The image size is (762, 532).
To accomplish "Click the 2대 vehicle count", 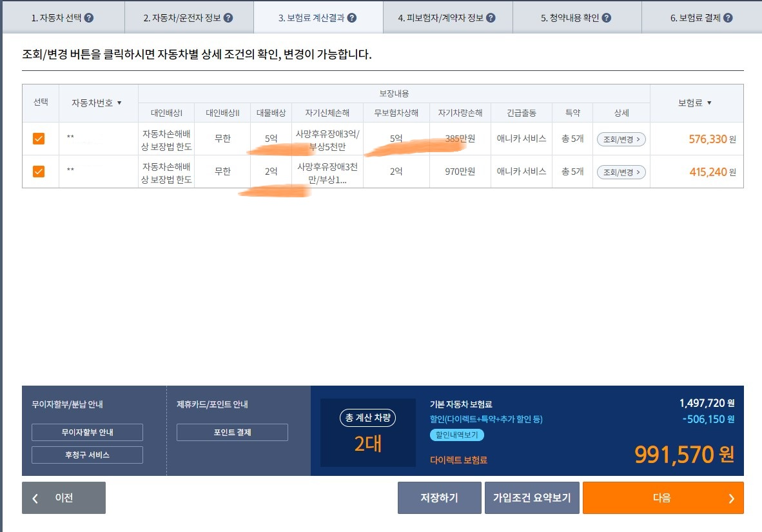I will 368,444.
